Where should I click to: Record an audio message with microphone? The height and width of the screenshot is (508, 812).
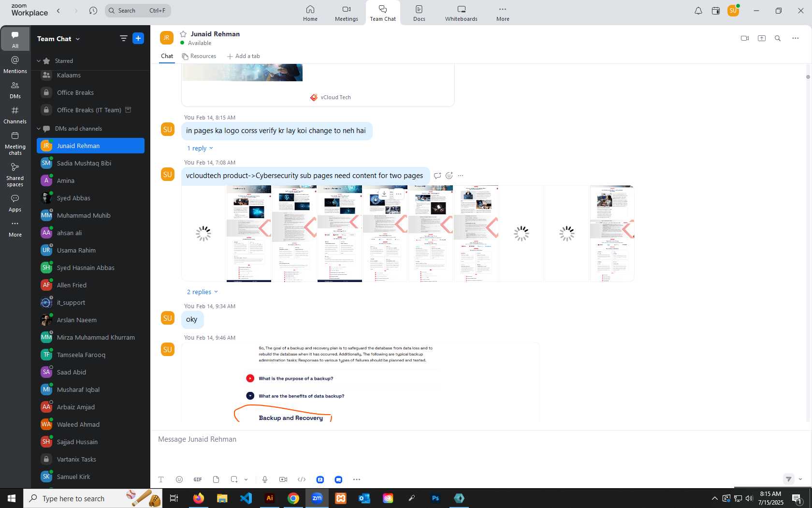(265, 479)
